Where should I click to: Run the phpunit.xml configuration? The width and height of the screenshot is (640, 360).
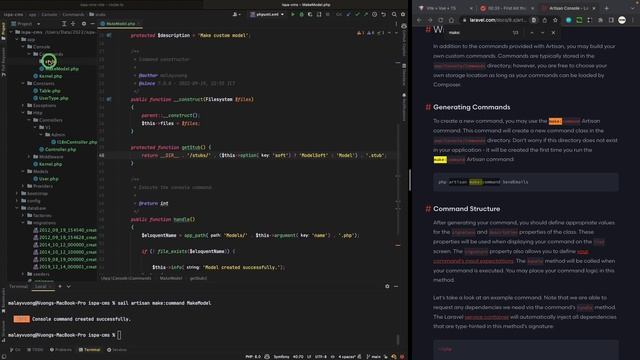[x=293, y=14]
